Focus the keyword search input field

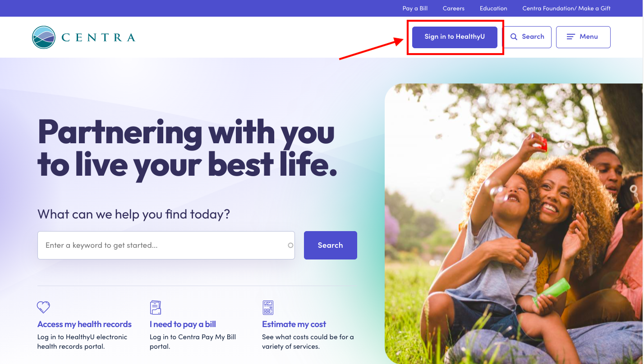click(x=166, y=246)
